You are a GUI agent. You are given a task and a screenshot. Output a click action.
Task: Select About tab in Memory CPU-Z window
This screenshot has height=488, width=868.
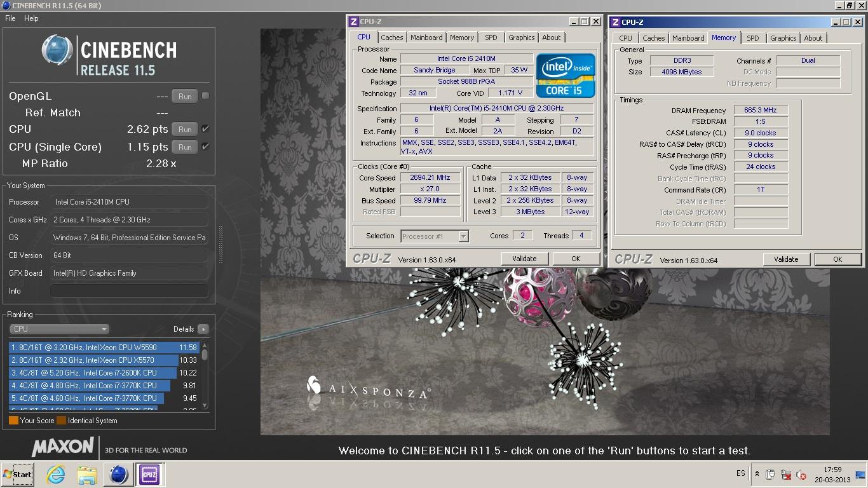point(813,38)
